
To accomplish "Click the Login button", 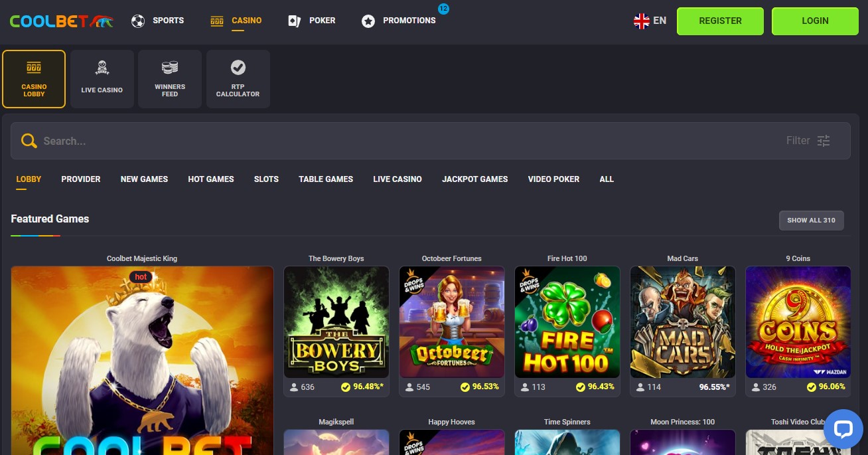I will 815,21.
